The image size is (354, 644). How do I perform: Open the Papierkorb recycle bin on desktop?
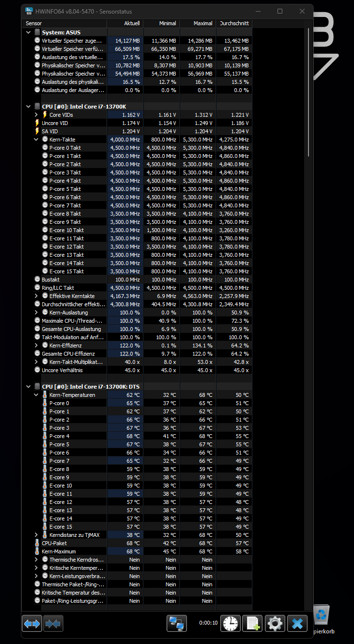(x=322, y=619)
